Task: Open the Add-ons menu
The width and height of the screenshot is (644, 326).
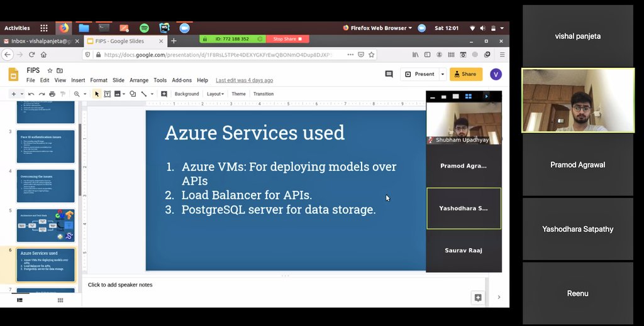Action: pyautogui.click(x=182, y=80)
